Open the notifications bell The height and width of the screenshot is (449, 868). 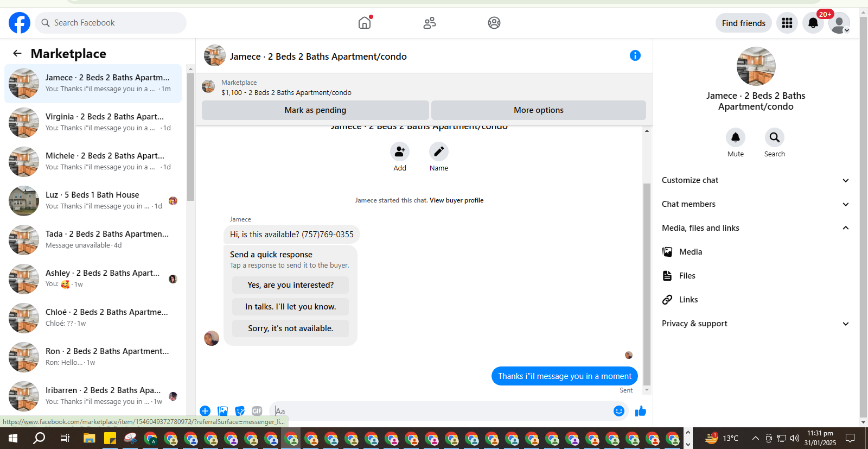[x=813, y=23]
